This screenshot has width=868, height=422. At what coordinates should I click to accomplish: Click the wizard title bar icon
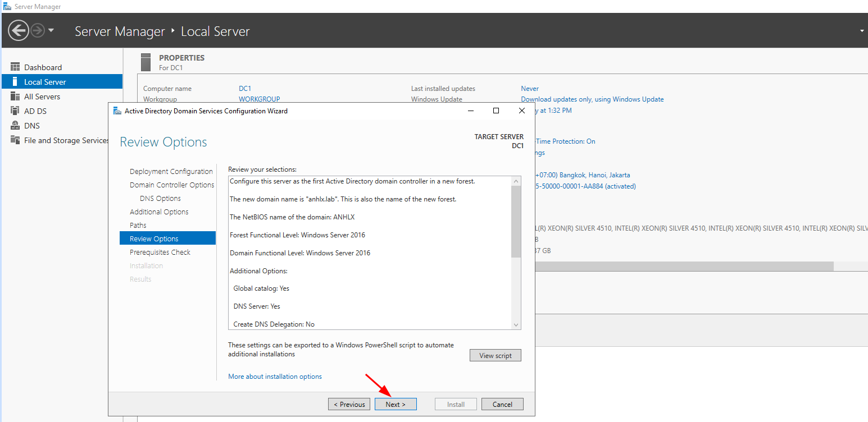tap(116, 111)
